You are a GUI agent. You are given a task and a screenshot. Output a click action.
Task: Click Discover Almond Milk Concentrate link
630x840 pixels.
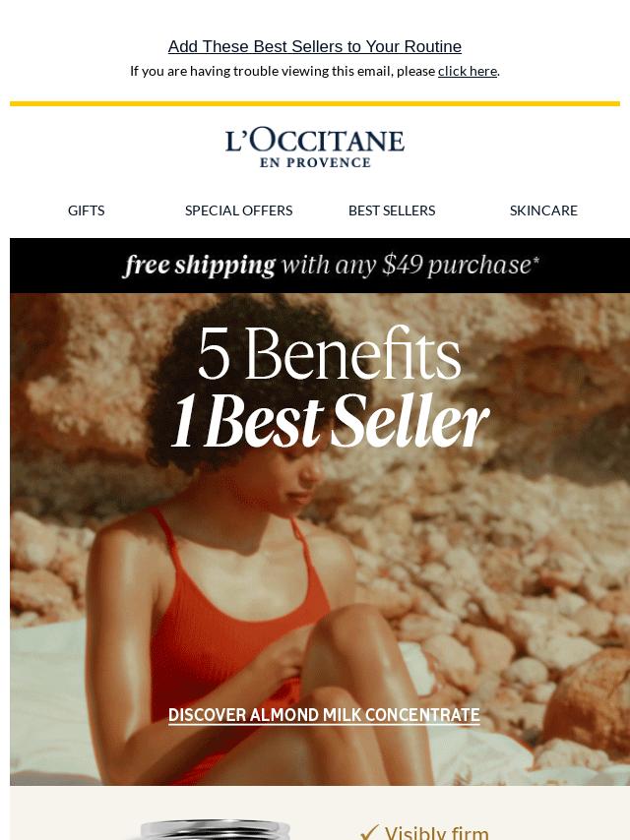tap(324, 715)
